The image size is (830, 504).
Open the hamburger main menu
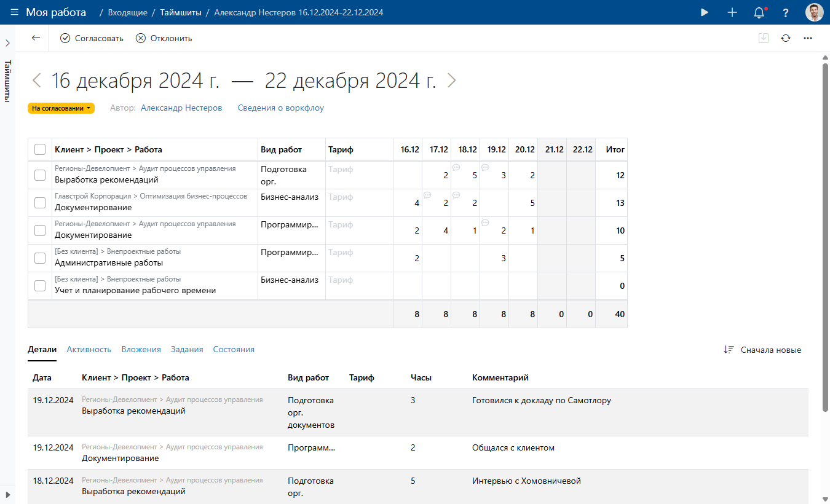15,12
